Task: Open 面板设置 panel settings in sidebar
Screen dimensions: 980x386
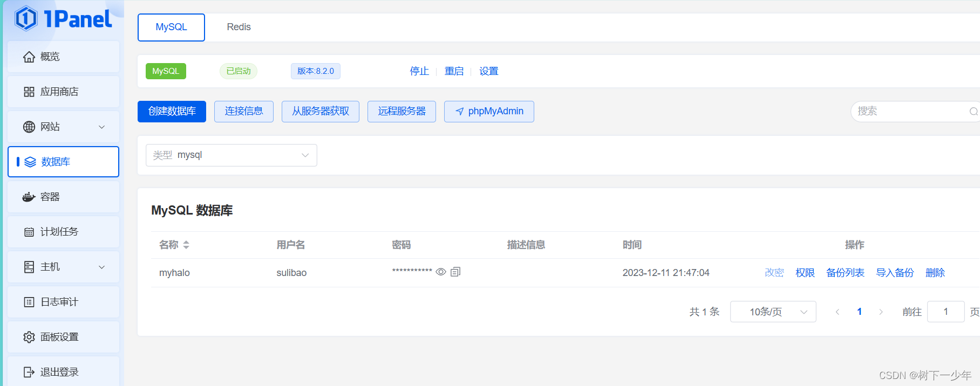Action: (x=63, y=337)
